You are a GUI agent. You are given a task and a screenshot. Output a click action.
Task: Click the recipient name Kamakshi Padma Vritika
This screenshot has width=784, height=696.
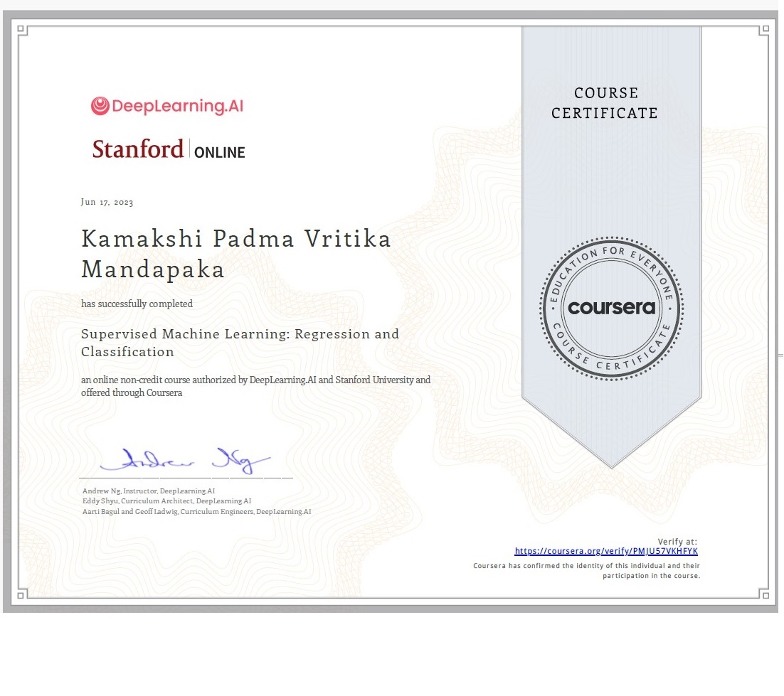236,239
